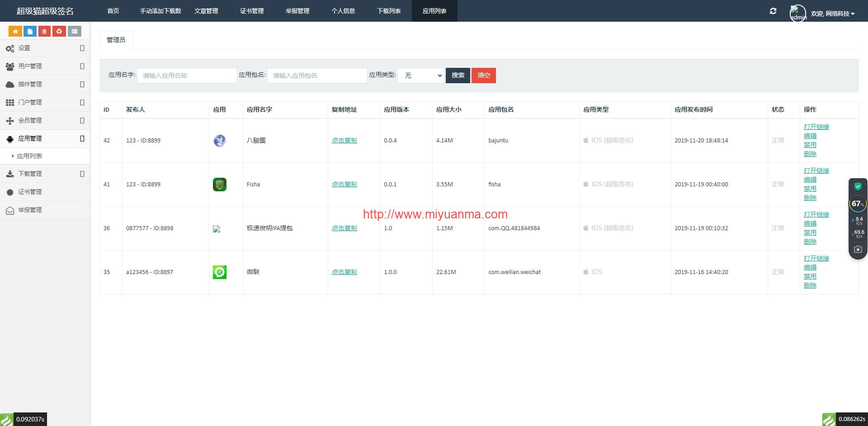Open the 欢迎, 网络科技 user dropdown
The width and height of the screenshot is (868, 426).
tap(833, 14)
